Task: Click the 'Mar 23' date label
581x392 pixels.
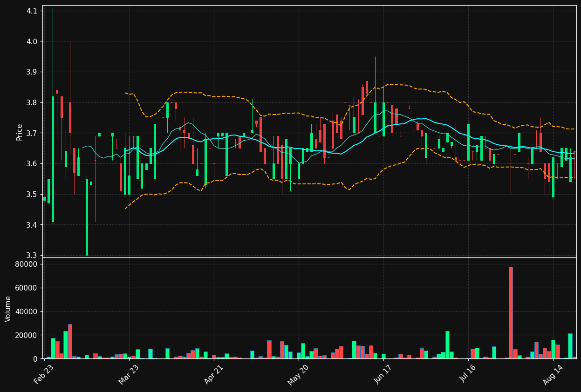Action: pyautogui.click(x=129, y=375)
